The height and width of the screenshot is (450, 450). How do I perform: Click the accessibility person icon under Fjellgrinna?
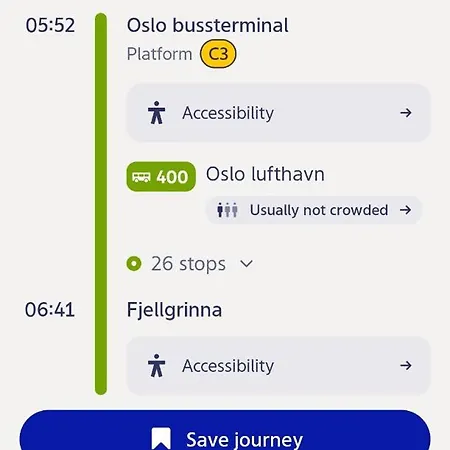pyautogui.click(x=156, y=366)
